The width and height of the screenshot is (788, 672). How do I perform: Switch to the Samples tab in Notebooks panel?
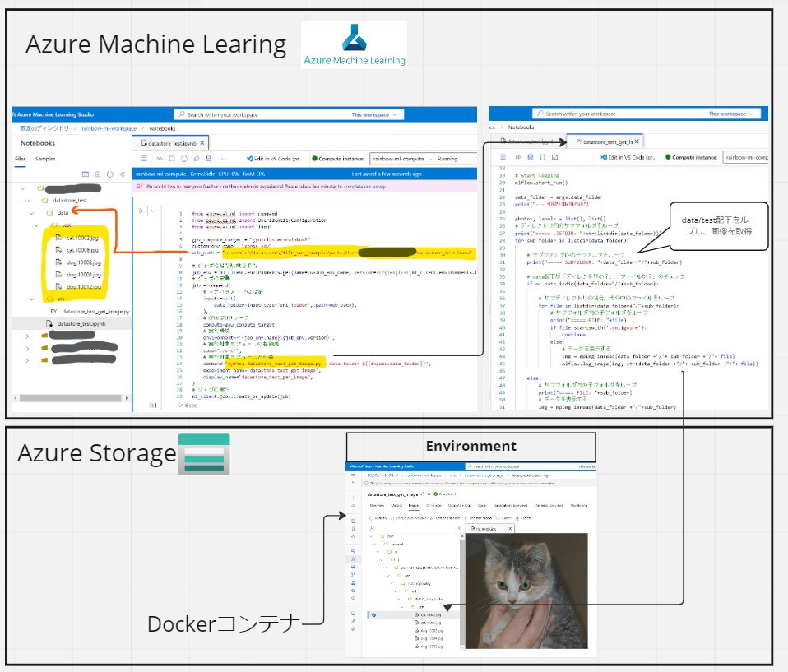pos(45,159)
